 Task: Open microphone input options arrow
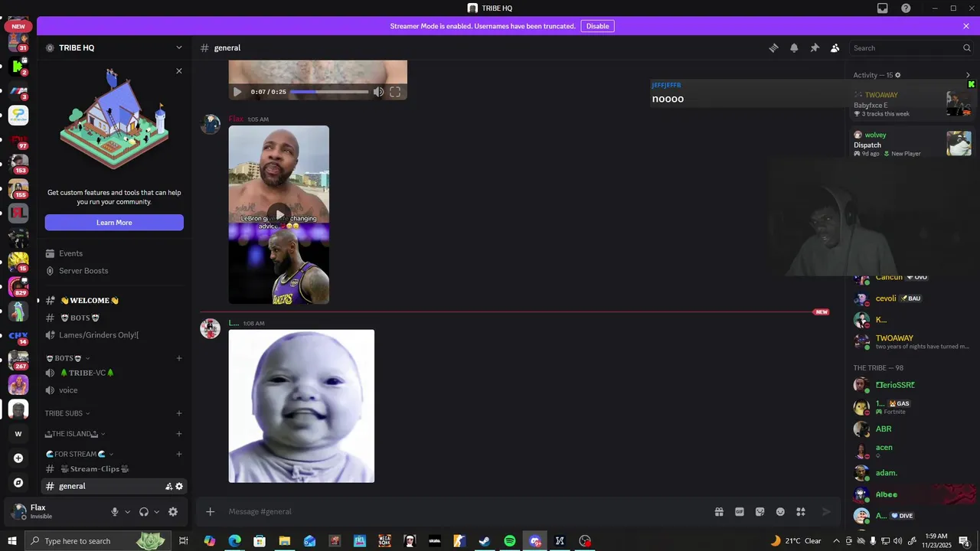[127, 511]
